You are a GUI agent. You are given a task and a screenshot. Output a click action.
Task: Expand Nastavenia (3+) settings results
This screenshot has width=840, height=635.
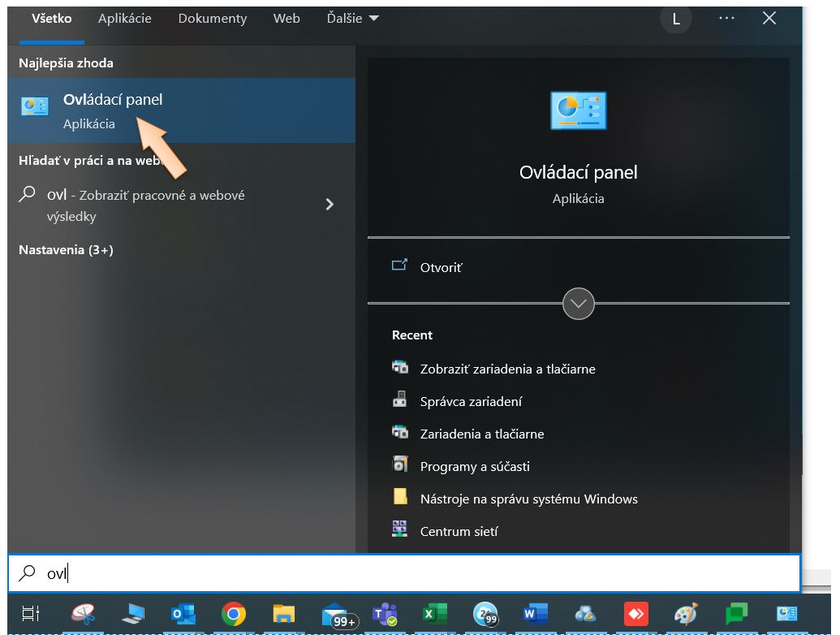pyautogui.click(x=66, y=250)
